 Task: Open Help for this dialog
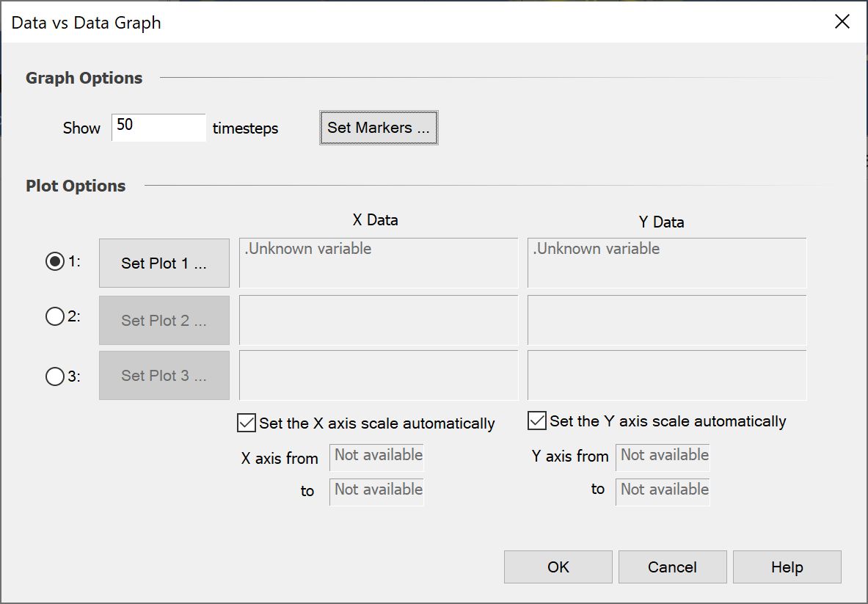(x=787, y=567)
